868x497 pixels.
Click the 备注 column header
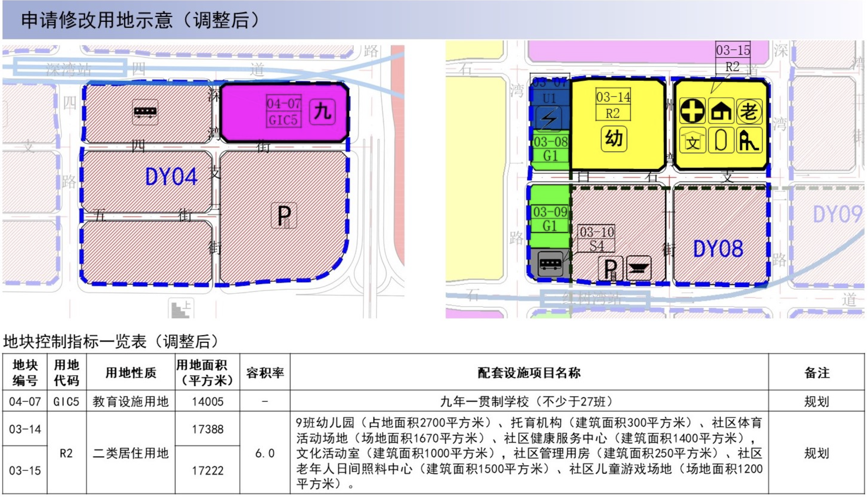(817, 373)
